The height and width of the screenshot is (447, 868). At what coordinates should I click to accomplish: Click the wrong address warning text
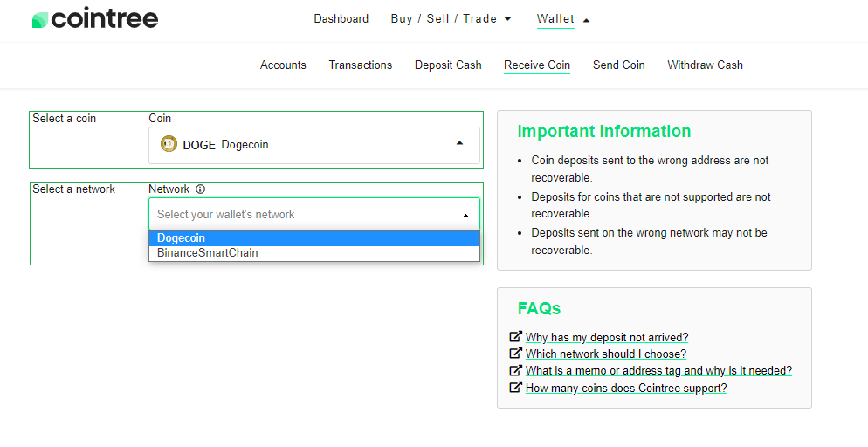tap(650, 168)
